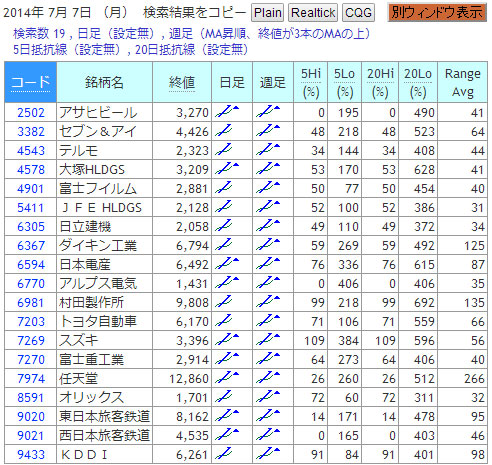Screen dimensions: 492x465
Task: Click weekly chart icon for 日本電産
Action: (x=268, y=263)
